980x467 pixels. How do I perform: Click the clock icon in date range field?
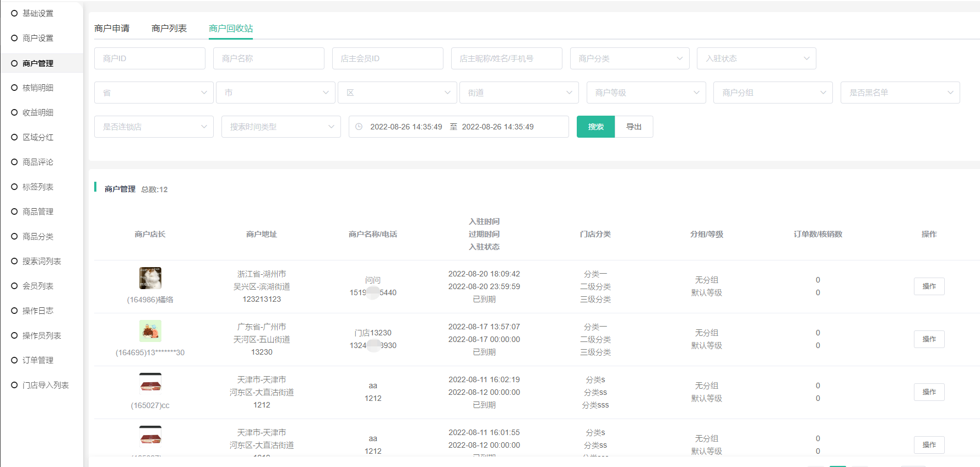(x=359, y=127)
